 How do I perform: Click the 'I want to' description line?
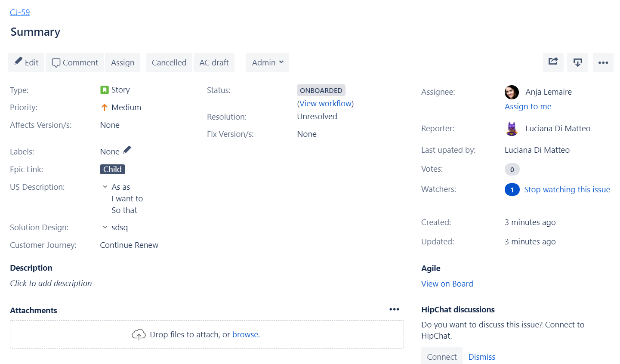(x=127, y=199)
